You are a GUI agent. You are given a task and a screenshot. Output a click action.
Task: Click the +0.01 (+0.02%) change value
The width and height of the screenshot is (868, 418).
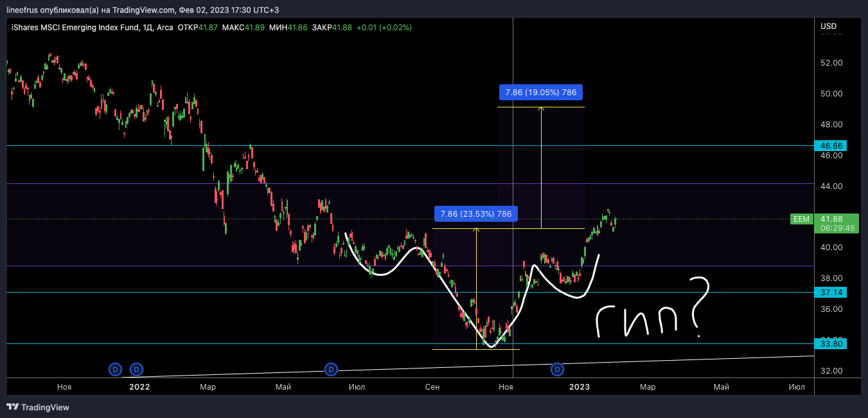384,28
